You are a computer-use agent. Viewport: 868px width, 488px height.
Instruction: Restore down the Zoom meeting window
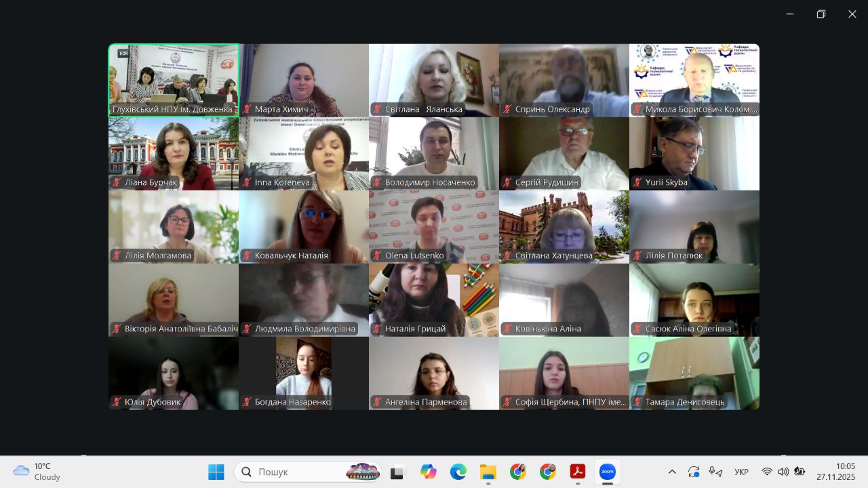(x=821, y=14)
